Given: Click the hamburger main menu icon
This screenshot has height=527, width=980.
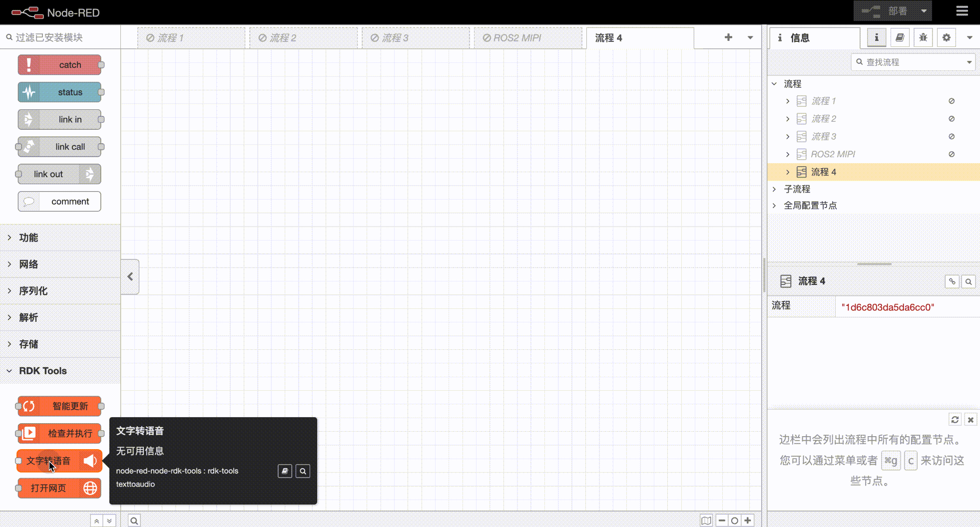Looking at the screenshot, I should (x=962, y=11).
